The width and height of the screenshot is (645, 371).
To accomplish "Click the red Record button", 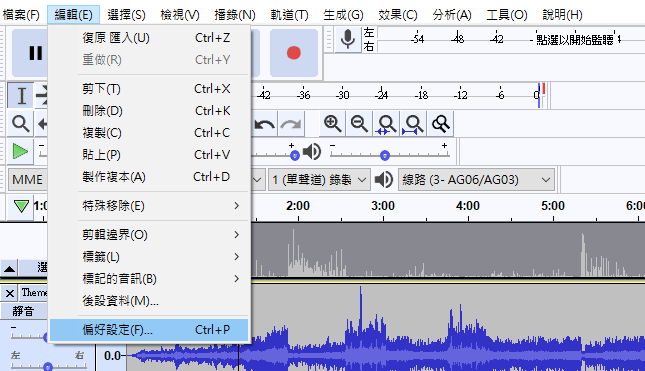I will pyautogui.click(x=294, y=53).
